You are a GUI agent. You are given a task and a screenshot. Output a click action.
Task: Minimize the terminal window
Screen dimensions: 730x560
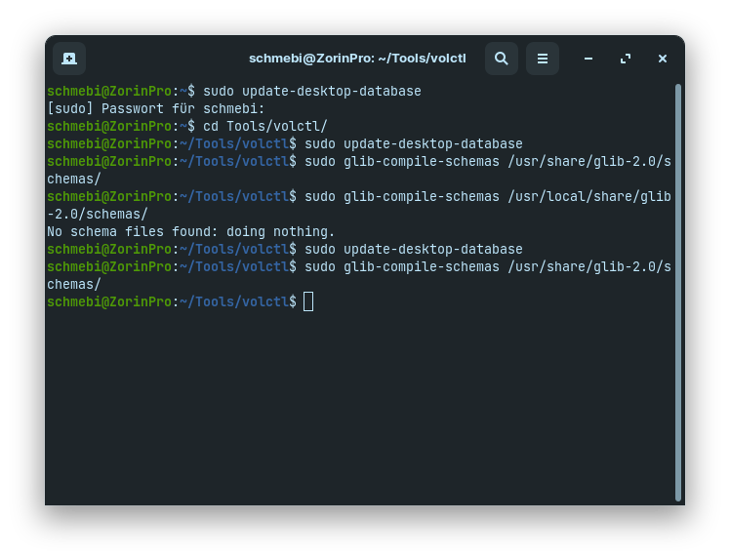588,59
